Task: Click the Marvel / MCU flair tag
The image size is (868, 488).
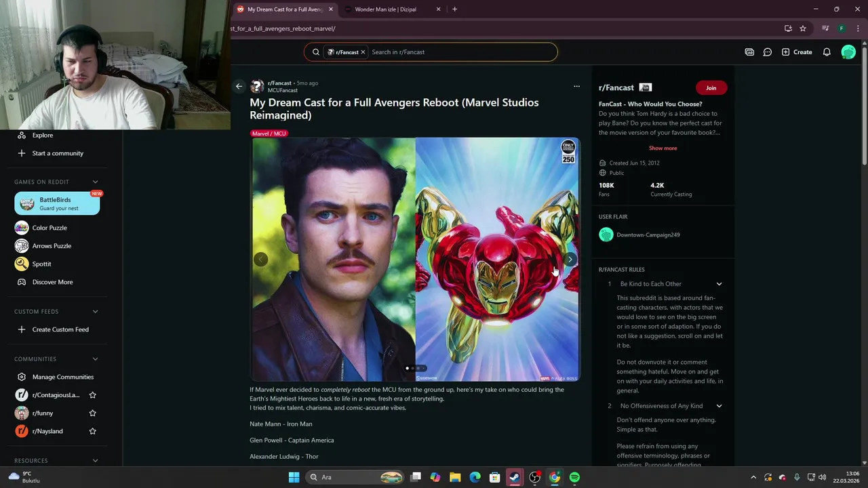Action: click(x=269, y=134)
